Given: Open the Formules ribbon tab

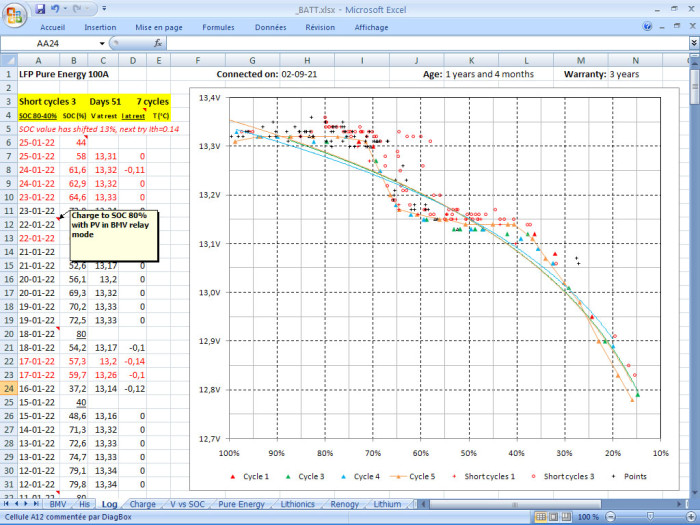Looking at the screenshot, I should tap(218, 27).
